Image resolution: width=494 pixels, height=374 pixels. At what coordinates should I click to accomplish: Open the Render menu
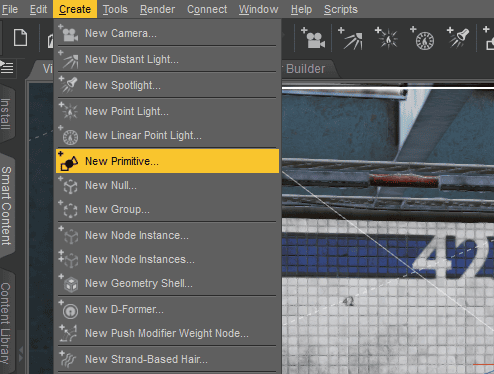click(157, 9)
